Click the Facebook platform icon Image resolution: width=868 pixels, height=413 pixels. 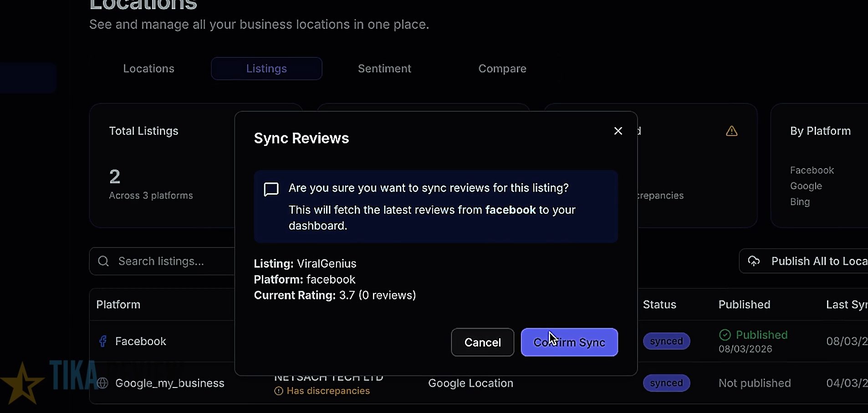(103, 341)
